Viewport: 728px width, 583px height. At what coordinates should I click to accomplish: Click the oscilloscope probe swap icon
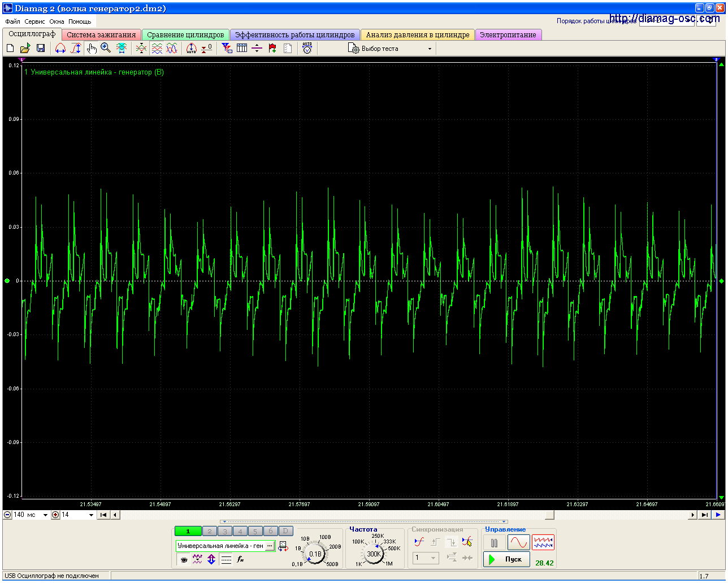click(x=283, y=546)
